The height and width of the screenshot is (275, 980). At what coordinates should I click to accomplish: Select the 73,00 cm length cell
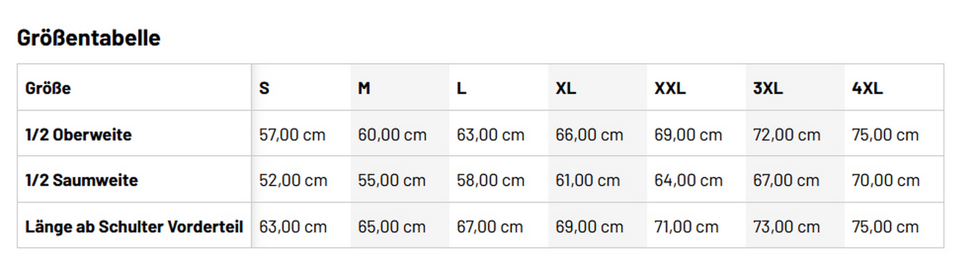coord(786,227)
